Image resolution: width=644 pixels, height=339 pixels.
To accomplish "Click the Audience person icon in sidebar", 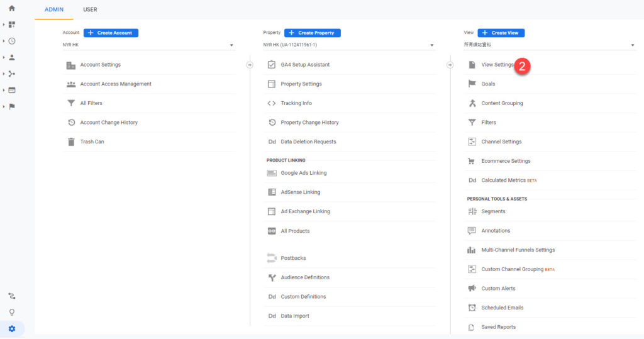I will pos(11,57).
